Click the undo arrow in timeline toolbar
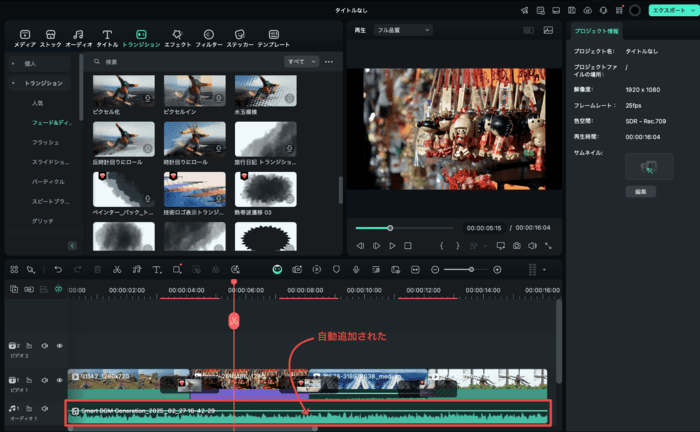This screenshot has width=700, height=432. 58,270
